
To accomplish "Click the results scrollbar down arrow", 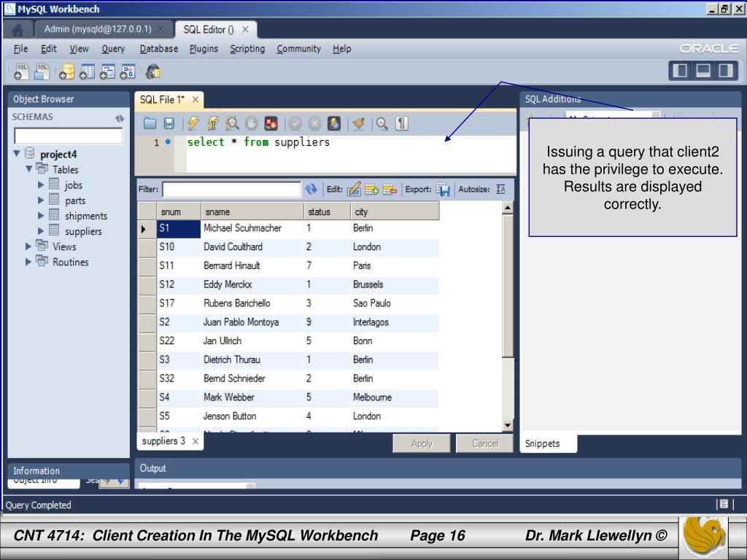I will click(x=508, y=425).
